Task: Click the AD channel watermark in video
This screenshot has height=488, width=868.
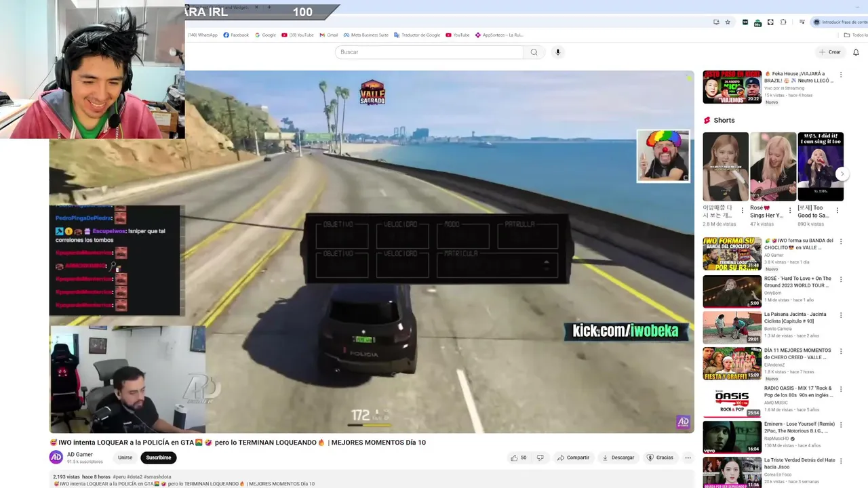Action: click(683, 422)
